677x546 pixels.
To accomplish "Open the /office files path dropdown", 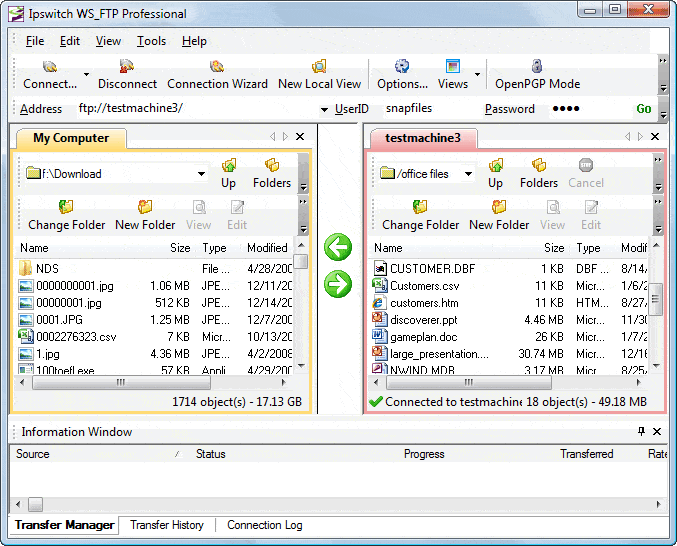I will [x=468, y=174].
